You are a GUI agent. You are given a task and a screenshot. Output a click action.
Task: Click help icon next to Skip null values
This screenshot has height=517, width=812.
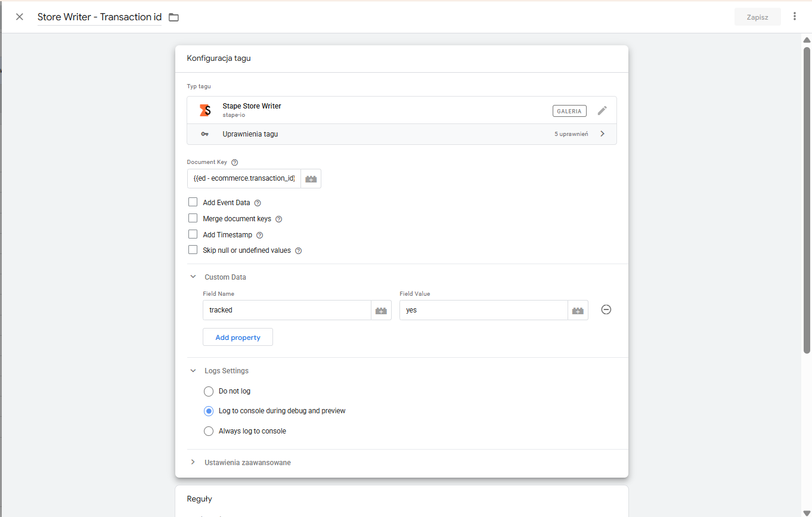coord(299,251)
